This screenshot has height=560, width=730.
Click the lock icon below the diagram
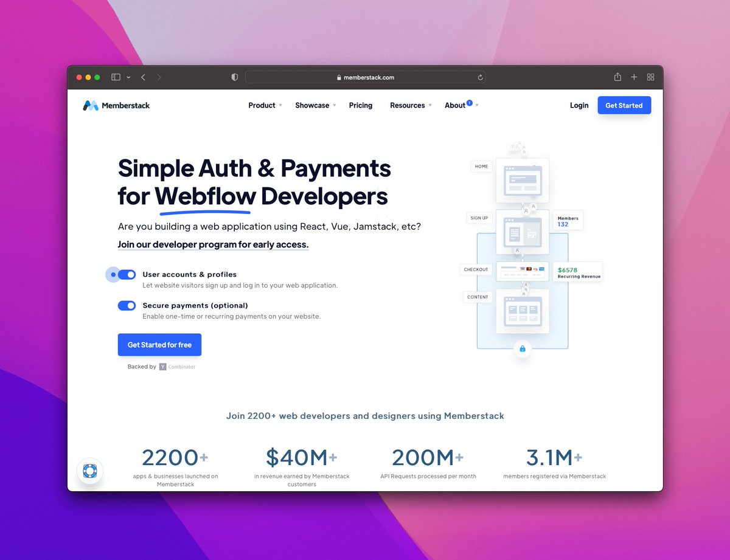pos(522,348)
